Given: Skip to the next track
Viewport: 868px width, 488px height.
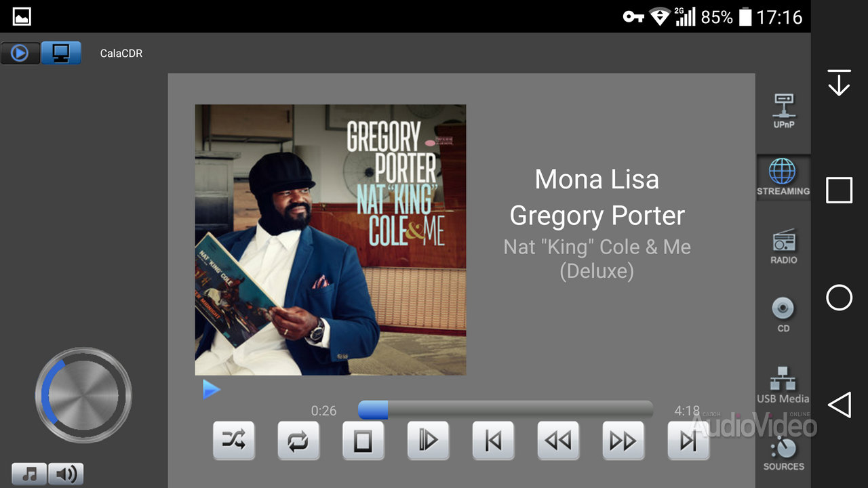Looking at the screenshot, I should (689, 441).
